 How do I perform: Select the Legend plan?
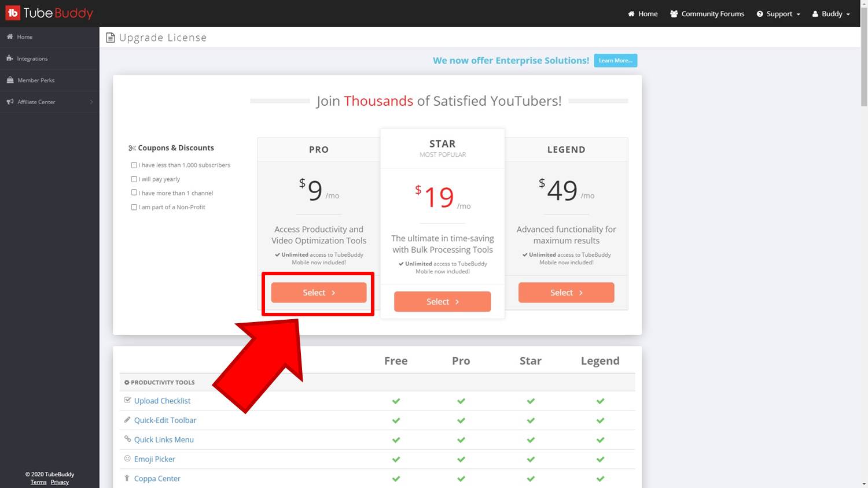(x=566, y=293)
